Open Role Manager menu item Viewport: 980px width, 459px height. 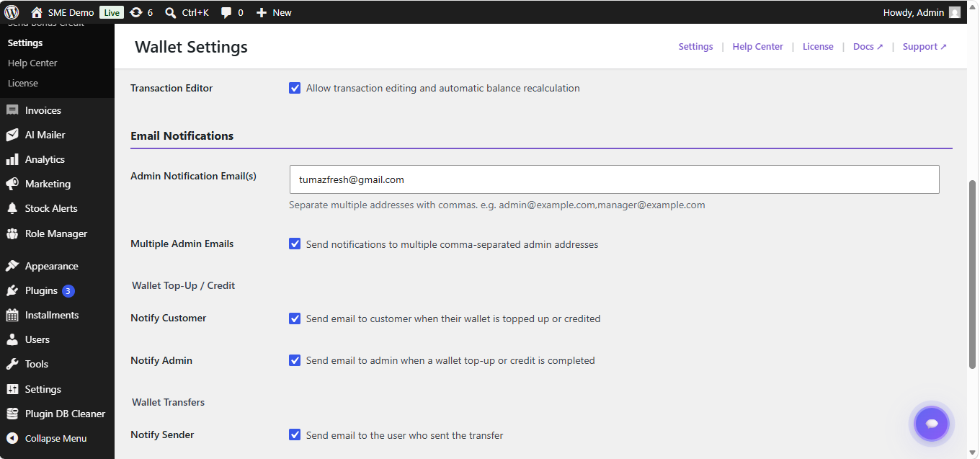(57, 233)
